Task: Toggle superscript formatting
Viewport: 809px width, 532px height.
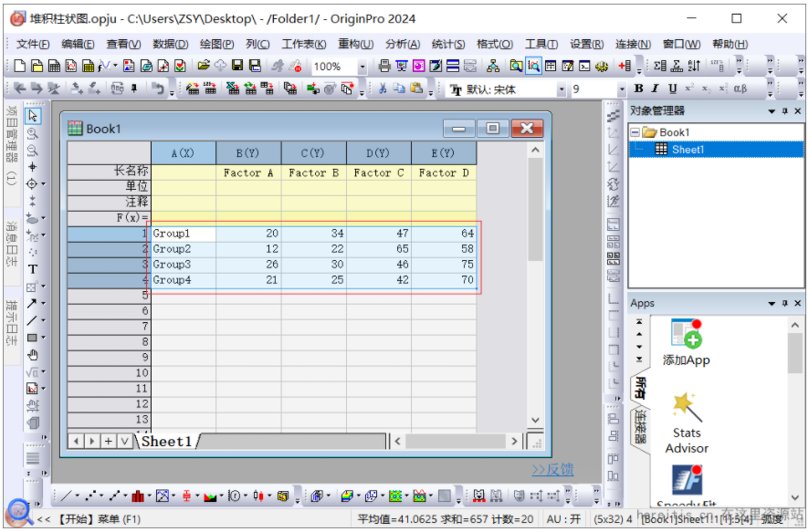Action: pos(689,89)
